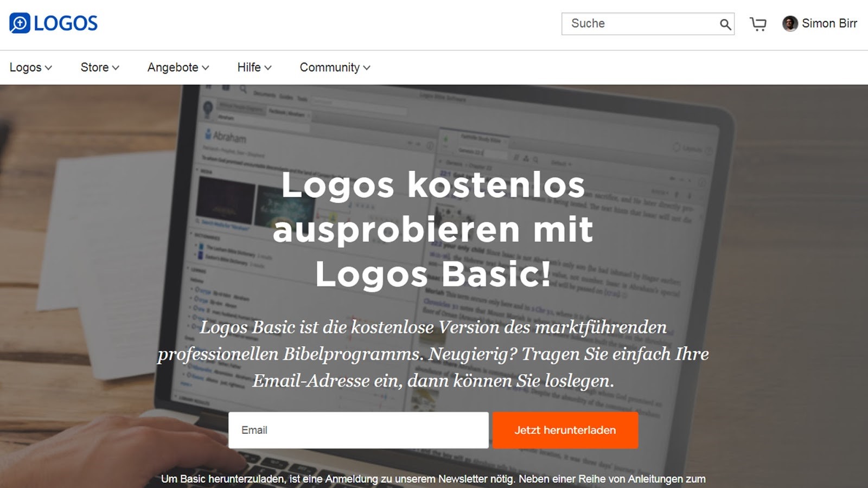This screenshot has height=488, width=868.
Task: Open the Hilfe menu
Action: tap(248, 67)
